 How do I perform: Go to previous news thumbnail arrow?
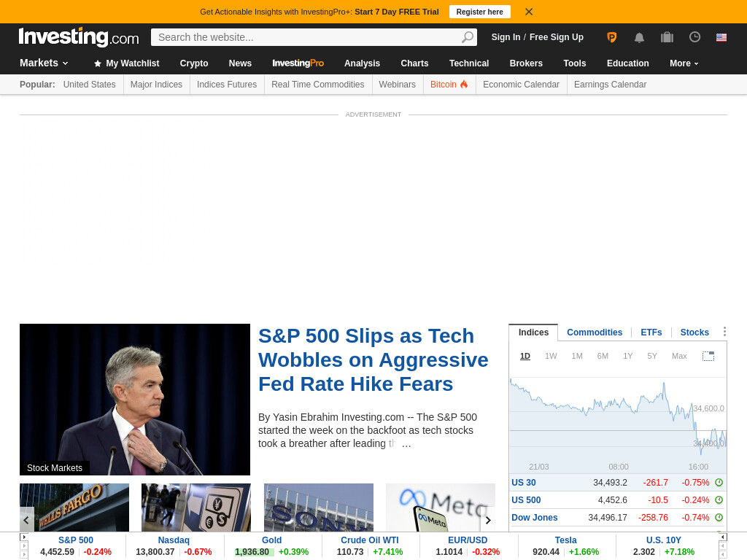pos(27,520)
